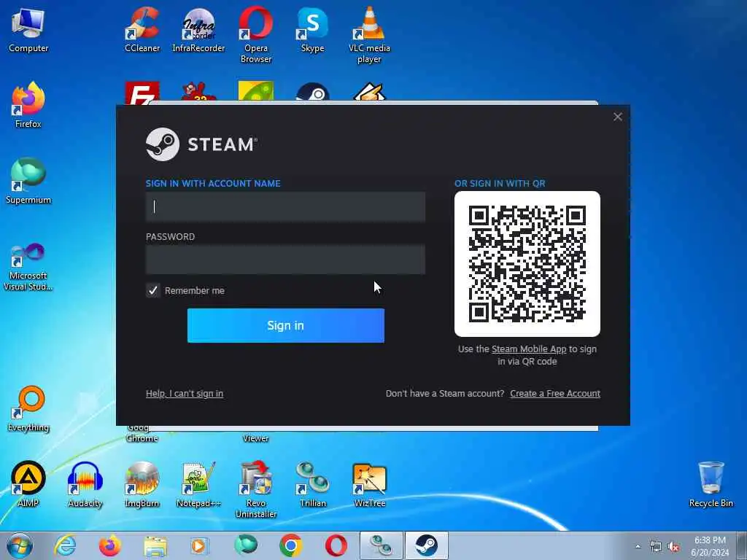Select the InfraRecorder desktop shortcut

[x=198, y=29]
